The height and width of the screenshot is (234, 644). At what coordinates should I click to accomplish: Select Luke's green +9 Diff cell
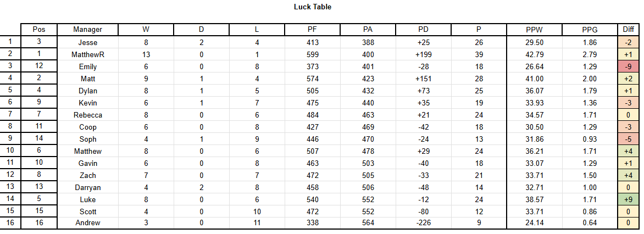point(629,199)
